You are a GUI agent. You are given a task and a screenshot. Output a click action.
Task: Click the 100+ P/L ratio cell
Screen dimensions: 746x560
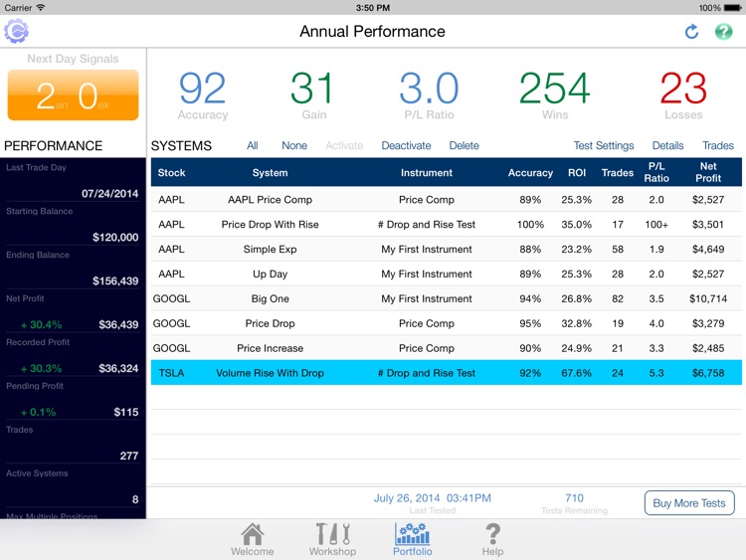(x=656, y=225)
